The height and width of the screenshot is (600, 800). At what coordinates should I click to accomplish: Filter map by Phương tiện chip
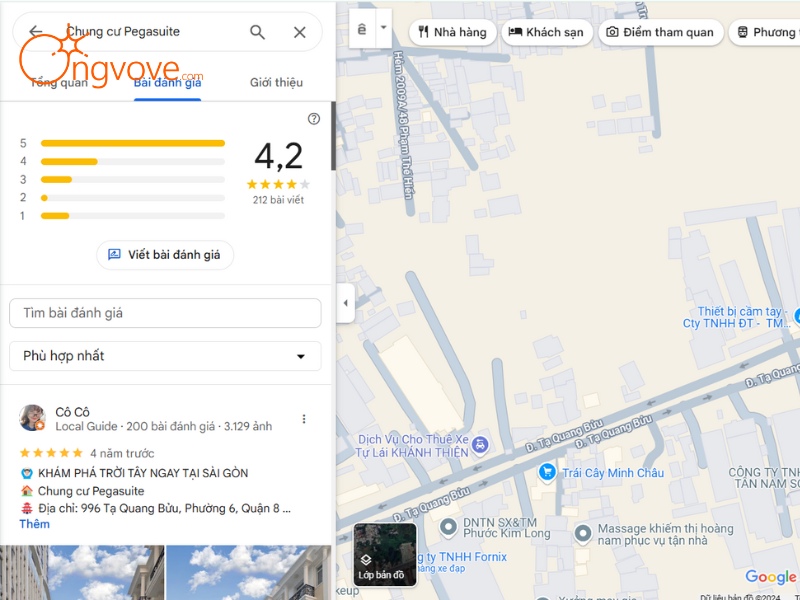click(x=765, y=32)
